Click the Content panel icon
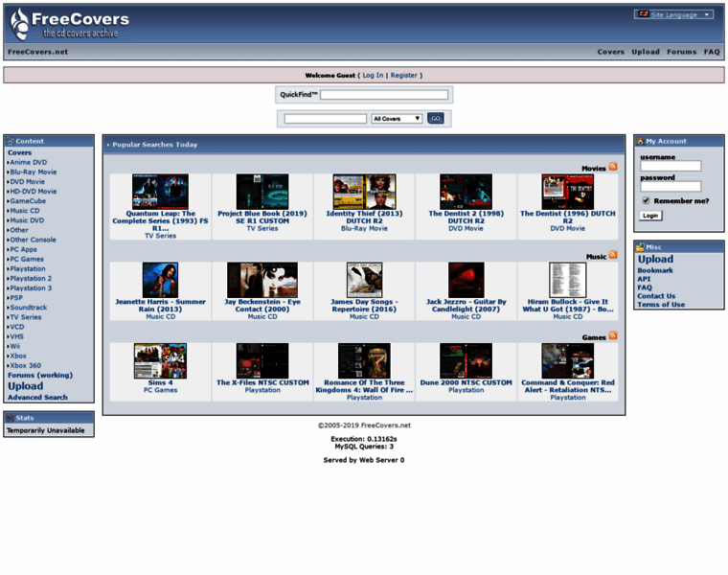Viewport: 728px width, 575px height. pyautogui.click(x=11, y=141)
